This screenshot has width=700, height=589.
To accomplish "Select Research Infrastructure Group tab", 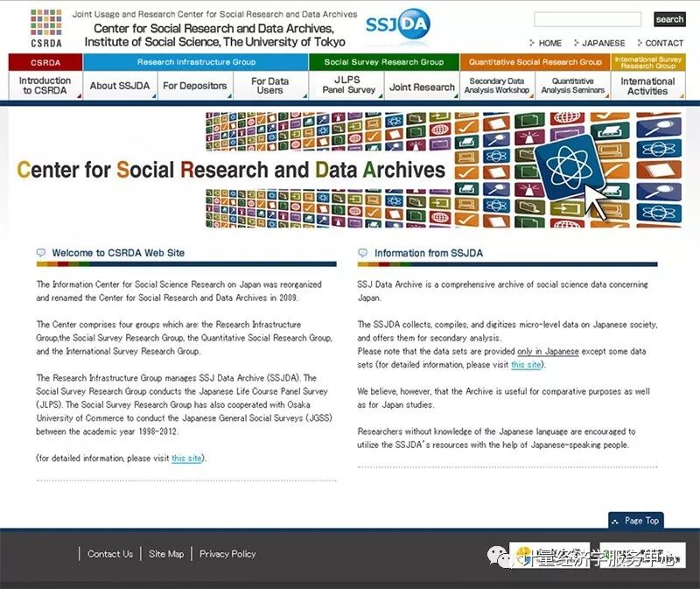I will [x=196, y=62].
